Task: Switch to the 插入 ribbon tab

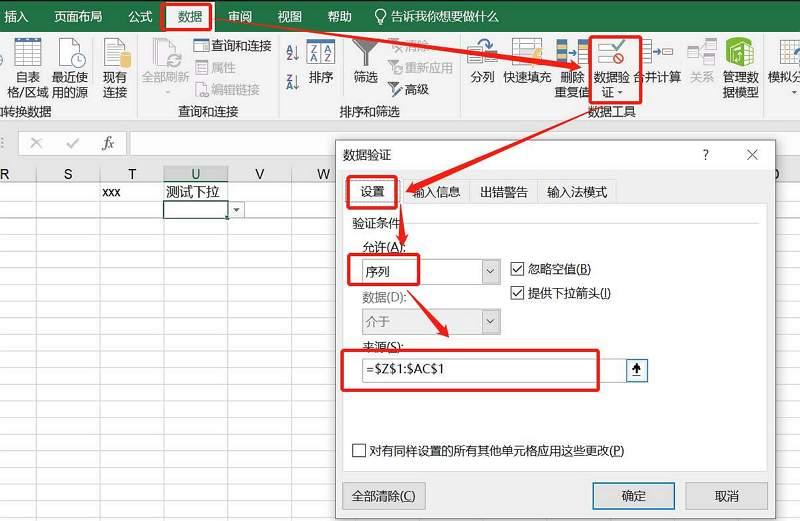Action: 16,16
